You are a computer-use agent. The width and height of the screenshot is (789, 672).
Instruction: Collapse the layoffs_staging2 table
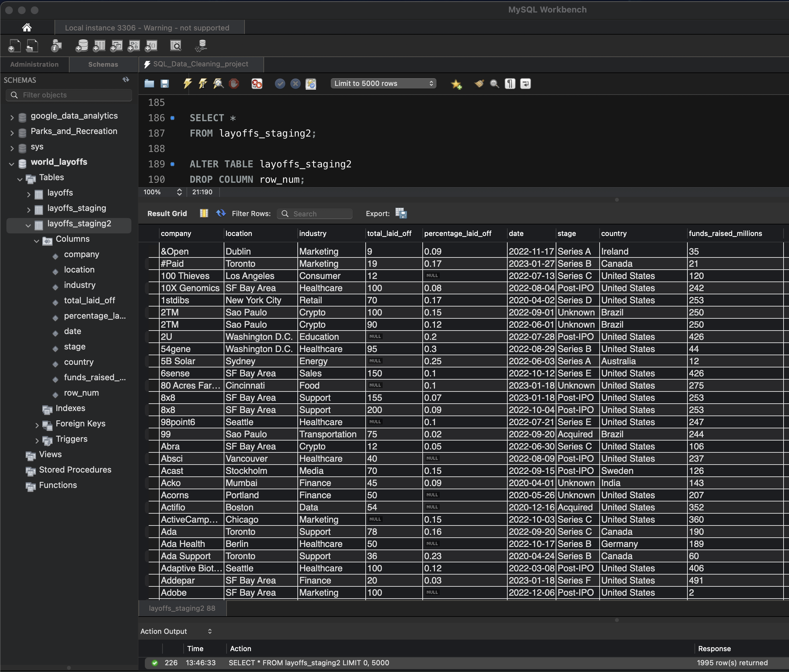coord(29,225)
